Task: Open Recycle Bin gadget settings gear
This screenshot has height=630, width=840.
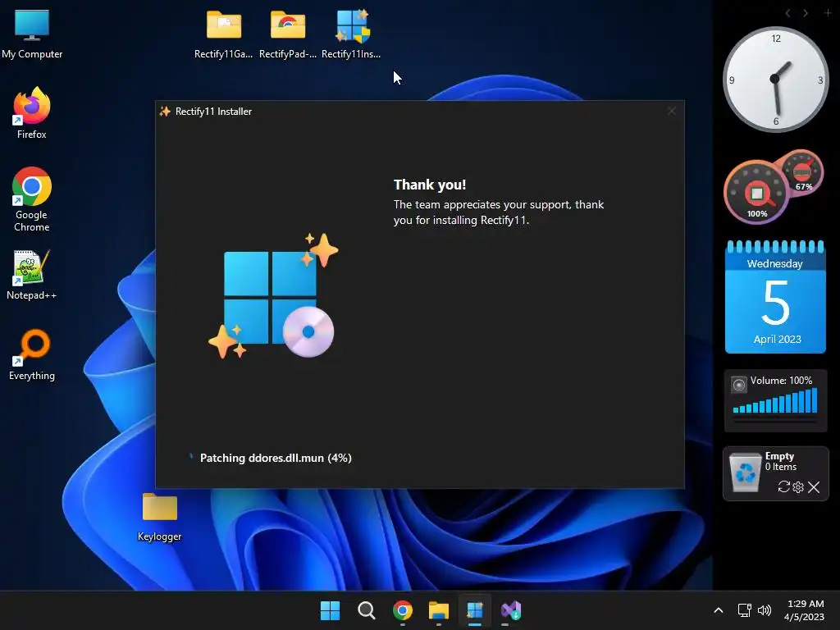Action: pos(798,487)
